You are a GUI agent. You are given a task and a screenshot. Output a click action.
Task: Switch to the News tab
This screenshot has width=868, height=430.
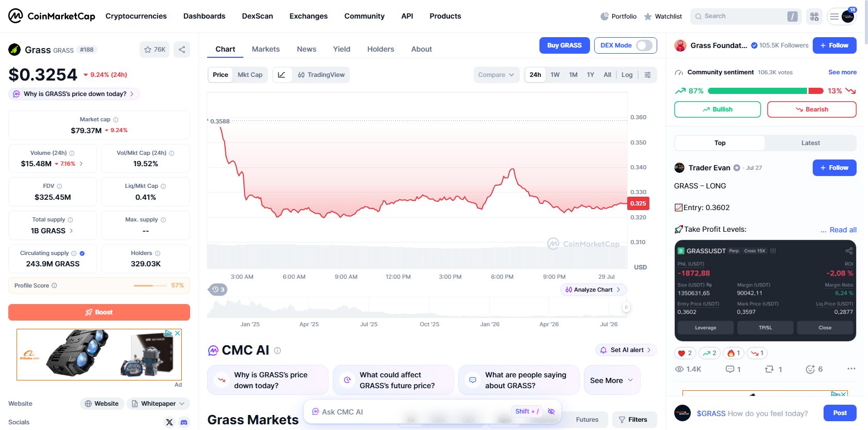coord(306,49)
